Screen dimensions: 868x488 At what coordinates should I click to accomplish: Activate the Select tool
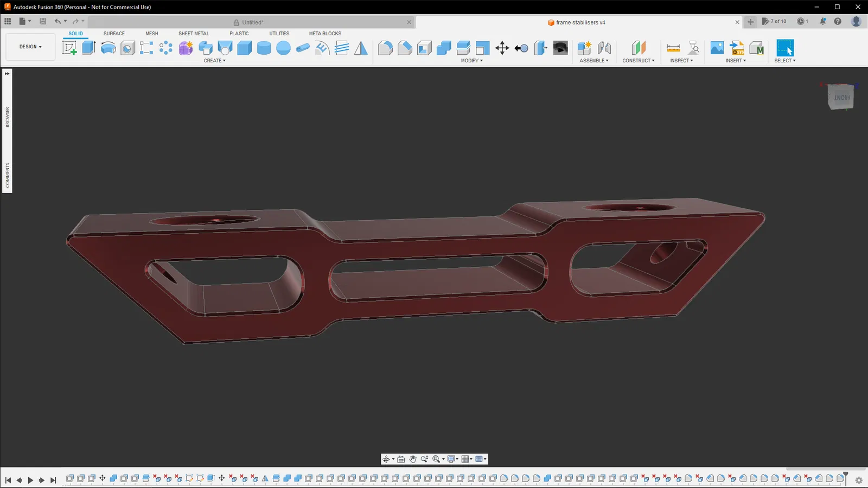pyautogui.click(x=785, y=48)
